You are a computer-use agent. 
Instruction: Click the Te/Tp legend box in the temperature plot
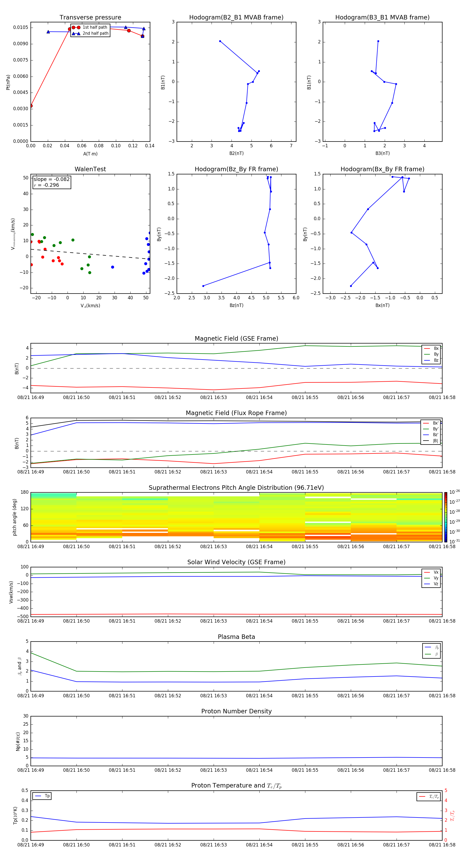429,796
